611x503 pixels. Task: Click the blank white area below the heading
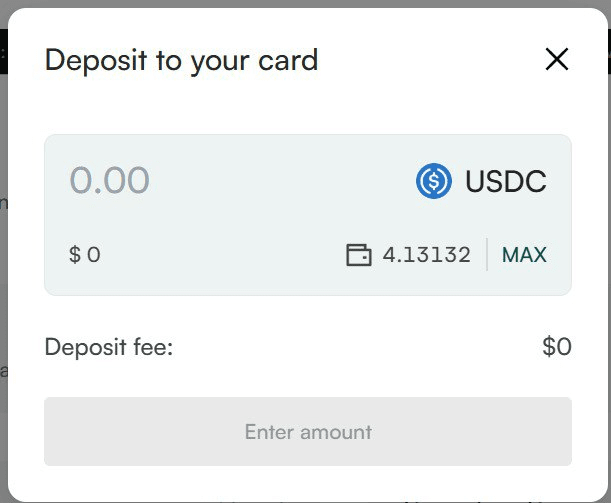(308, 105)
